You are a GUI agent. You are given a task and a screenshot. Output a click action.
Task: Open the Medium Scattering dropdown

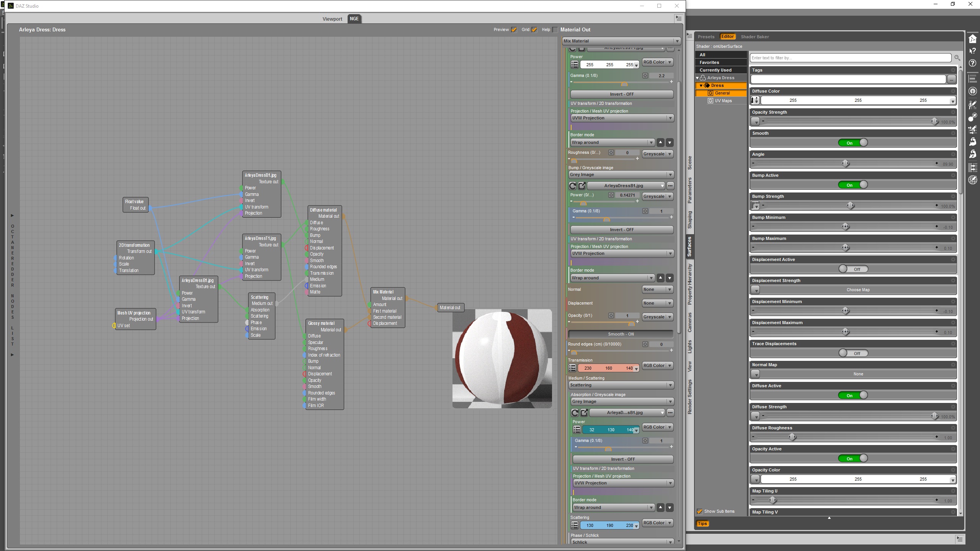pos(621,385)
